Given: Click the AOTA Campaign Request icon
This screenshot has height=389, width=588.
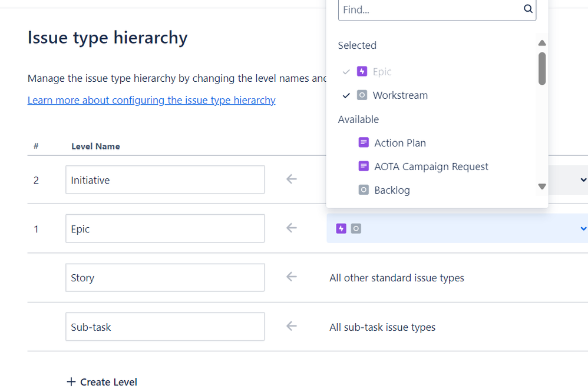Looking at the screenshot, I should point(364,167).
